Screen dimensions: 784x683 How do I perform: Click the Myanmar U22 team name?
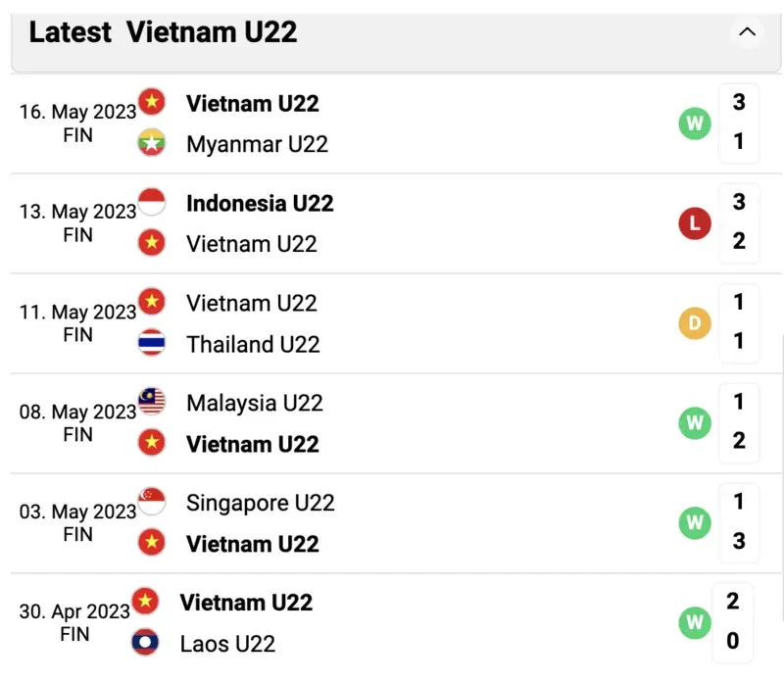(256, 143)
